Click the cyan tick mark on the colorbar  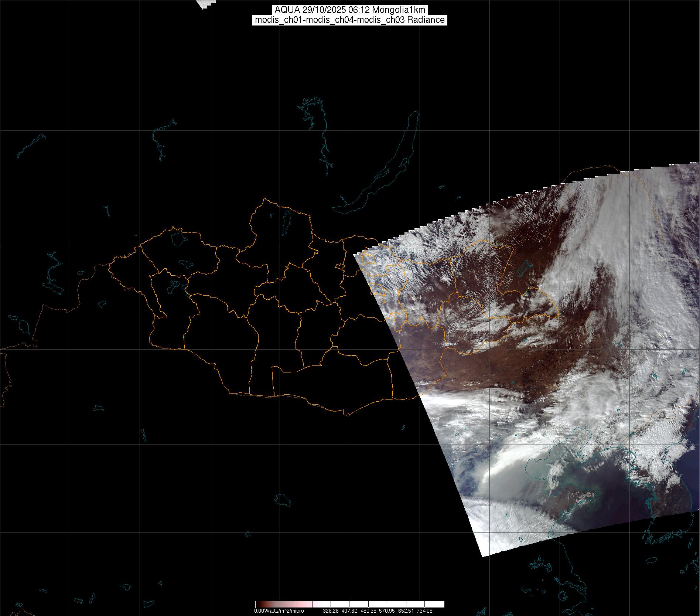(273, 604)
